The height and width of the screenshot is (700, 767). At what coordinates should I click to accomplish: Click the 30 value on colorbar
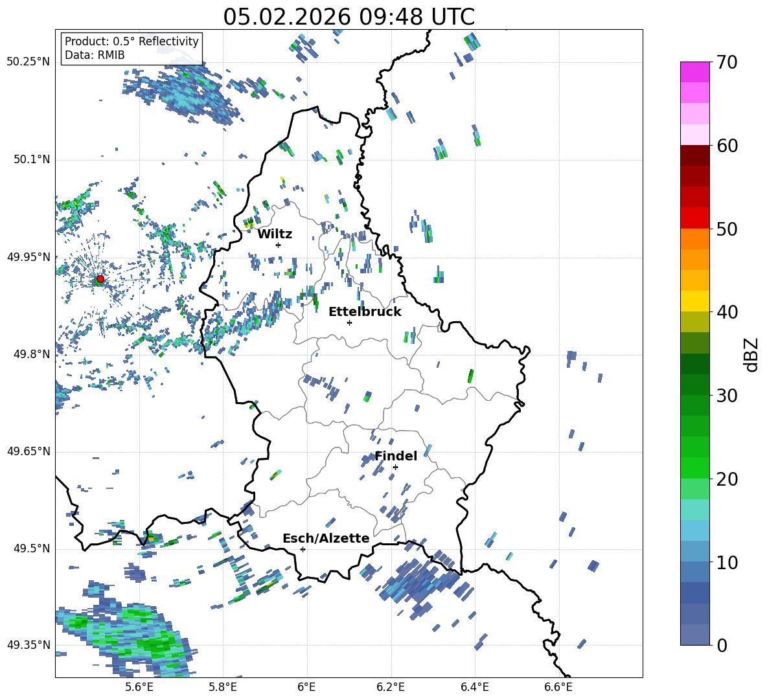[726, 396]
